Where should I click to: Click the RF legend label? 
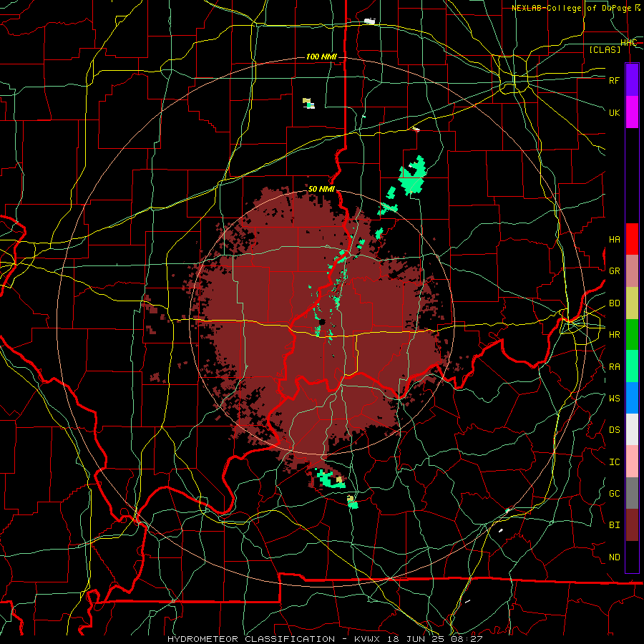pyautogui.click(x=614, y=80)
